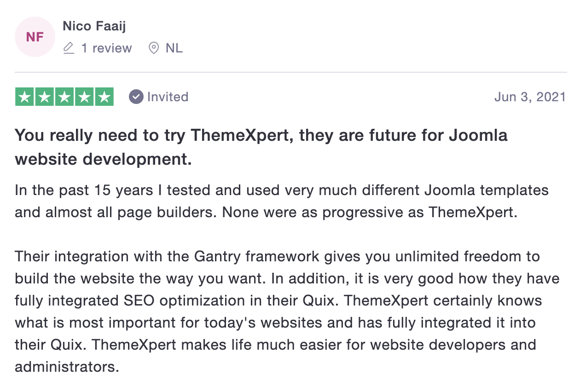580x392 pixels.
Task: Click the 'Invited' label text
Action: tap(168, 97)
